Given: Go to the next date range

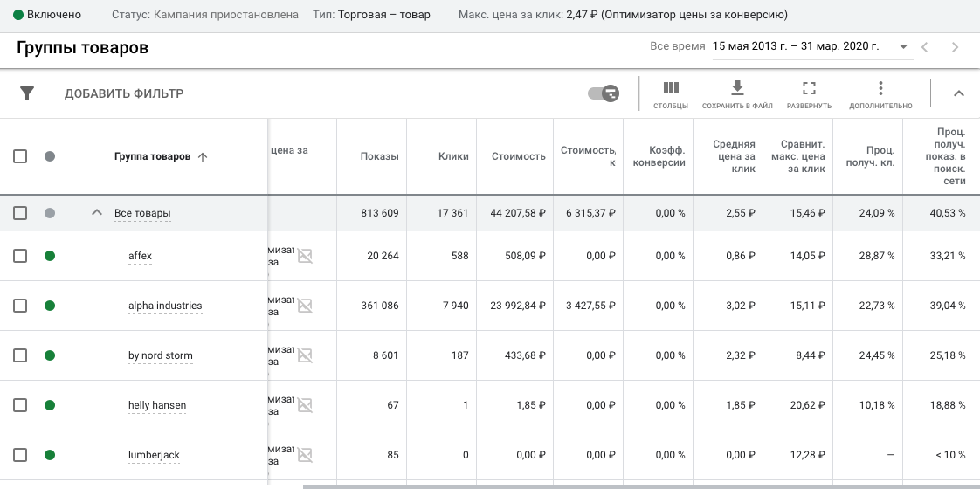Looking at the screenshot, I should point(955,47).
